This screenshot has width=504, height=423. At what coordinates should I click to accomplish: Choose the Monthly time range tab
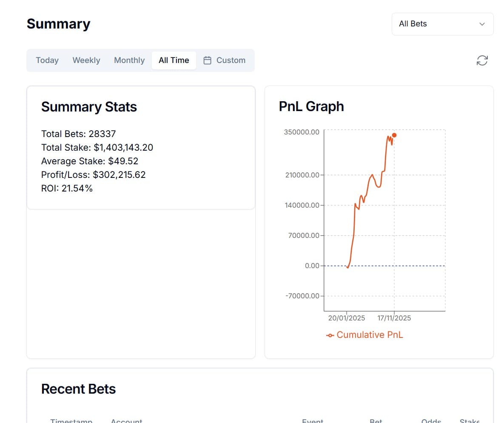click(x=129, y=60)
